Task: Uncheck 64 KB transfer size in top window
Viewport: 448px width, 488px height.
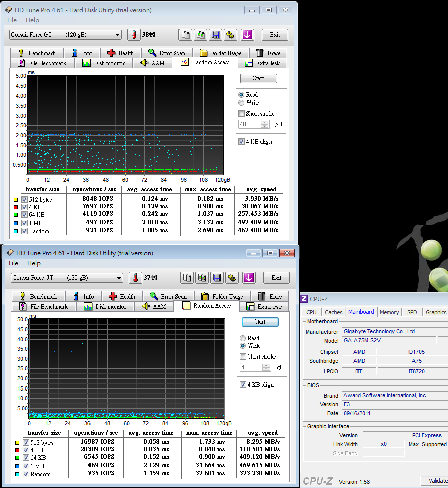Action: [x=24, y=215]
